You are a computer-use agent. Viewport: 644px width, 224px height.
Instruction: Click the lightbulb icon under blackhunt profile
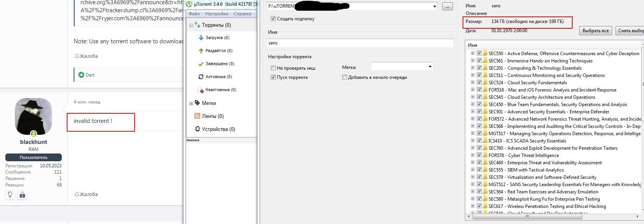pos(10,195)
